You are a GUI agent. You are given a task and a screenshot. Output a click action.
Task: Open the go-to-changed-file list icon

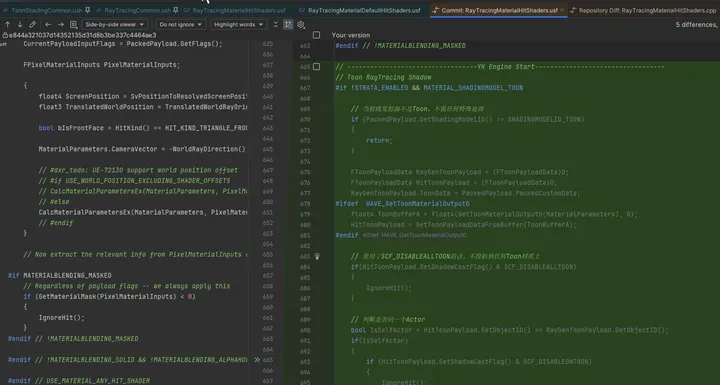(x=73, y=24)
